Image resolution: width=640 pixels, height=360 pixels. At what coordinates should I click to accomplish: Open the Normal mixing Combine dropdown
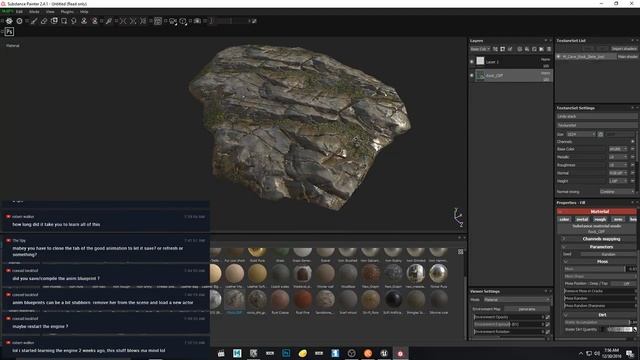coord(617,191)
